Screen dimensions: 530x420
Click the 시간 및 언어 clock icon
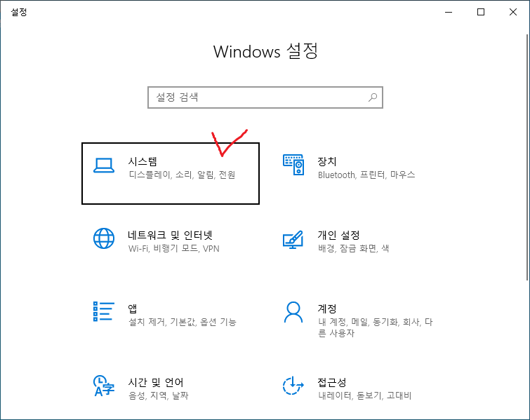pos(104,385)
